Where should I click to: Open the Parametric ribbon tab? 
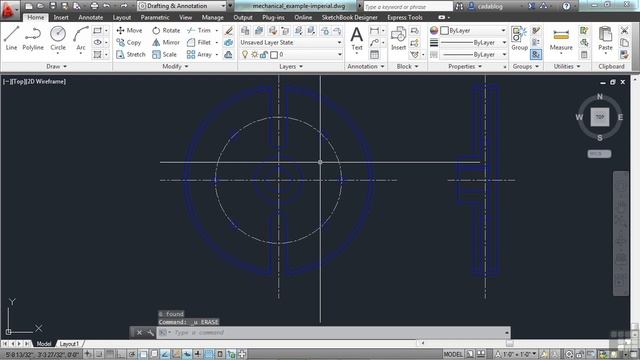(x=155, y=18)
